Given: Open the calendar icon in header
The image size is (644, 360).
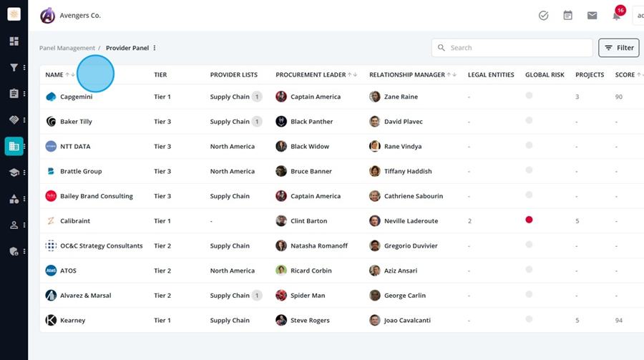Looking at the screenshot, I should [567, 16].
